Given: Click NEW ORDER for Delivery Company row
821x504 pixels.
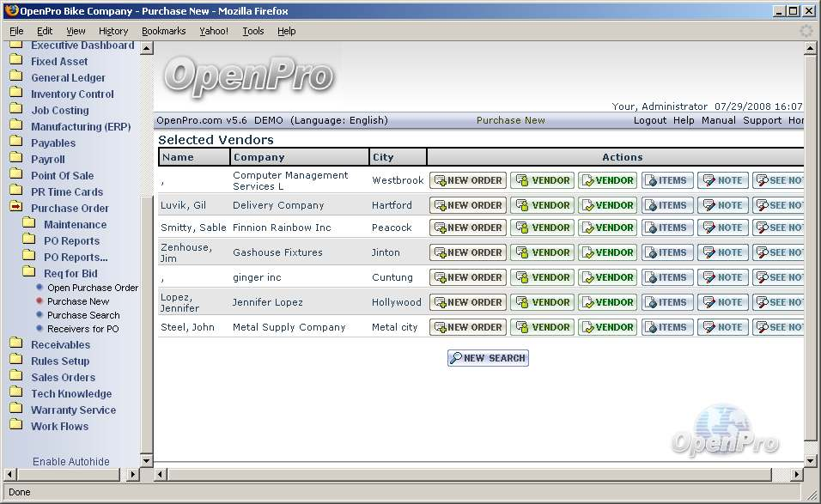Looking at the screenshot, I should [468, 205].
